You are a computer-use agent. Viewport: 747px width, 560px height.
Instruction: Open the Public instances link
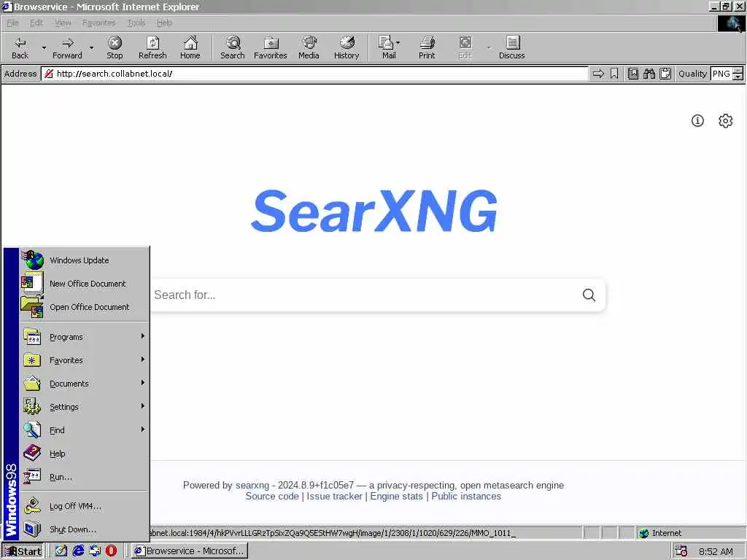pos(466,496)
